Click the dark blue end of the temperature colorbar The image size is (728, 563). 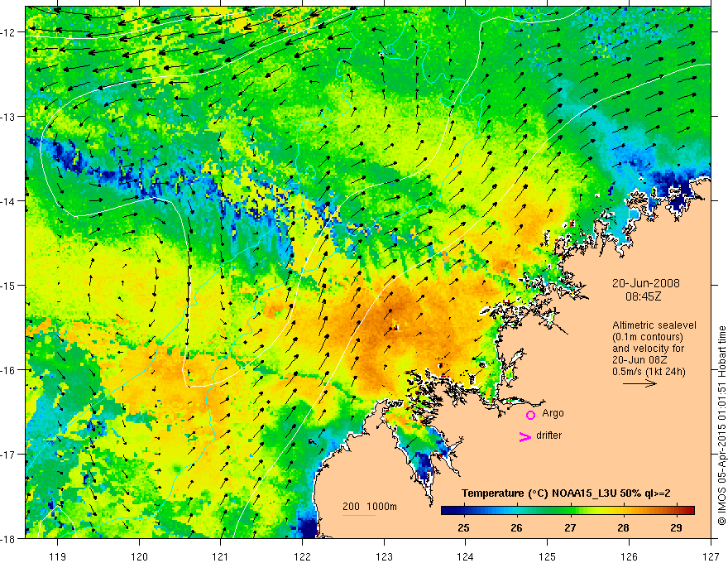[448, 511]
